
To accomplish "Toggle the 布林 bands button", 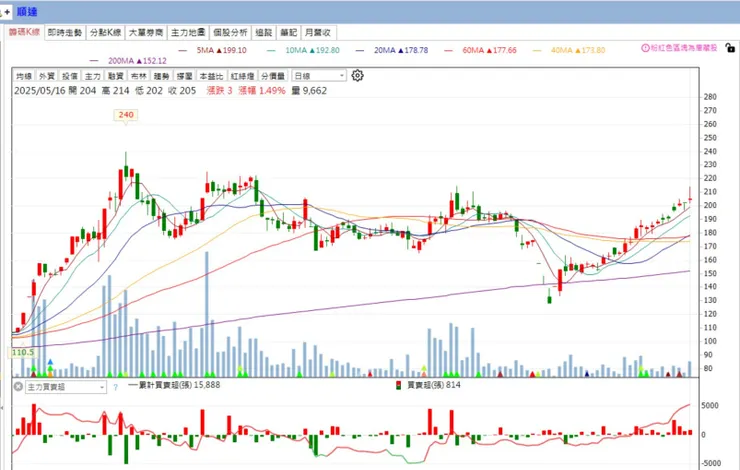I will [x=139, y=76].
